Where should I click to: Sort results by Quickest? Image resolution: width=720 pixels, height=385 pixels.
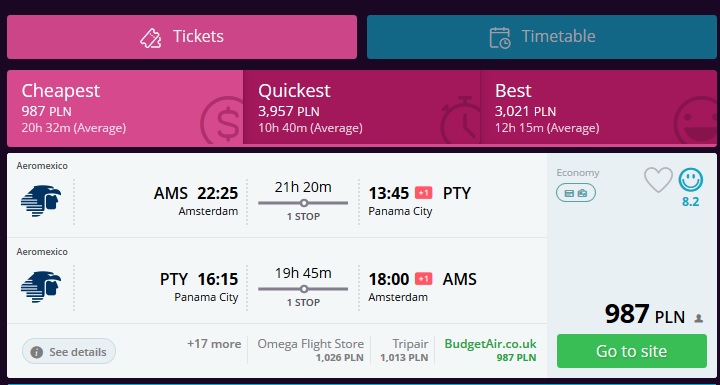(x=361, y=108)
